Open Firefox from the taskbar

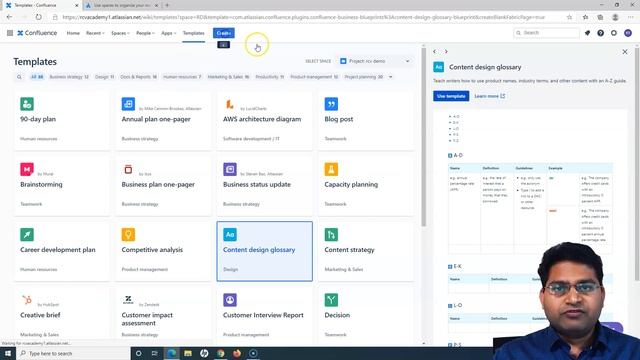(x=237, y=353)
